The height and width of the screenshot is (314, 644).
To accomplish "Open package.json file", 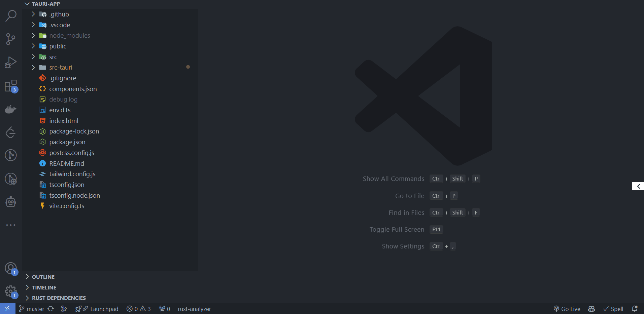I will (x=110, y=142).
